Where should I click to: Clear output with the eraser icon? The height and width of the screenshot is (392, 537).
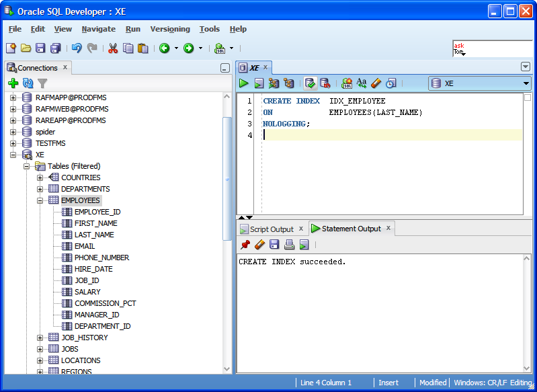(x=260, y=244)
